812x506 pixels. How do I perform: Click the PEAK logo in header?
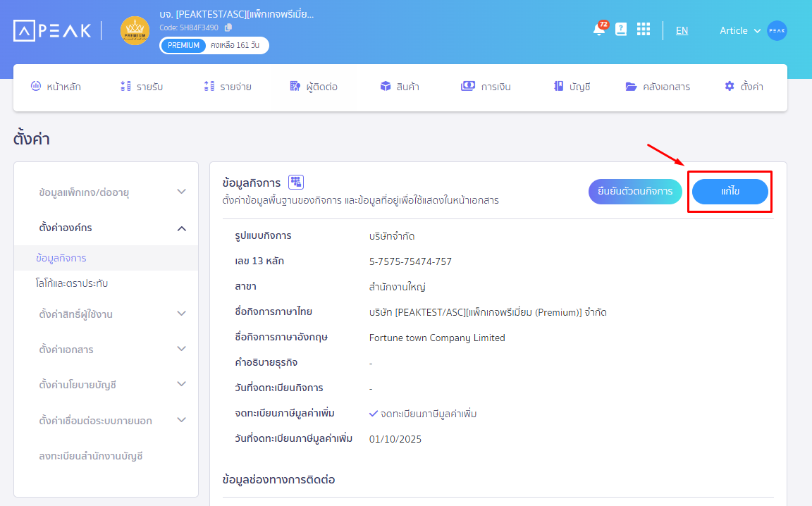[x=52, y=30]
